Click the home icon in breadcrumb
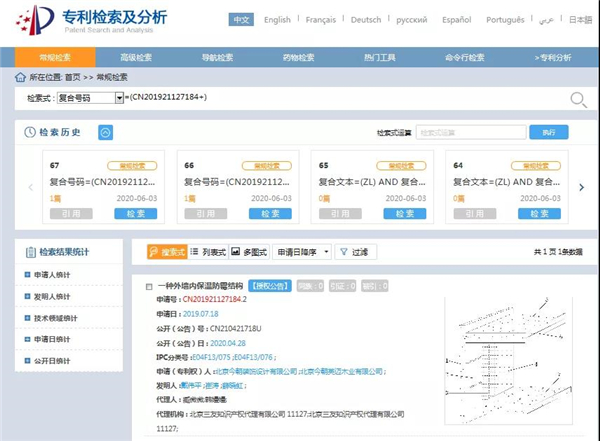This screenshot has height=441, width=600. (x=20, y=77)
